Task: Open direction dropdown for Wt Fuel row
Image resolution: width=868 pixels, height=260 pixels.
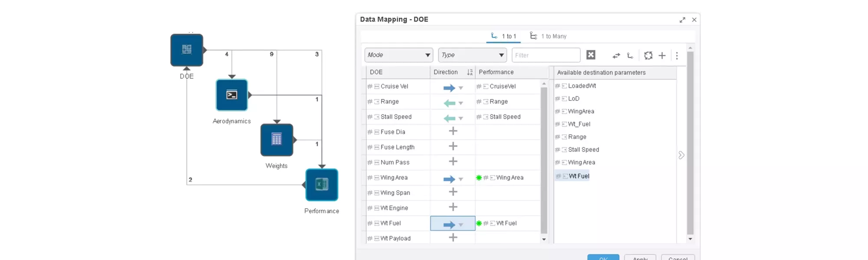Action: pos(461,225)
